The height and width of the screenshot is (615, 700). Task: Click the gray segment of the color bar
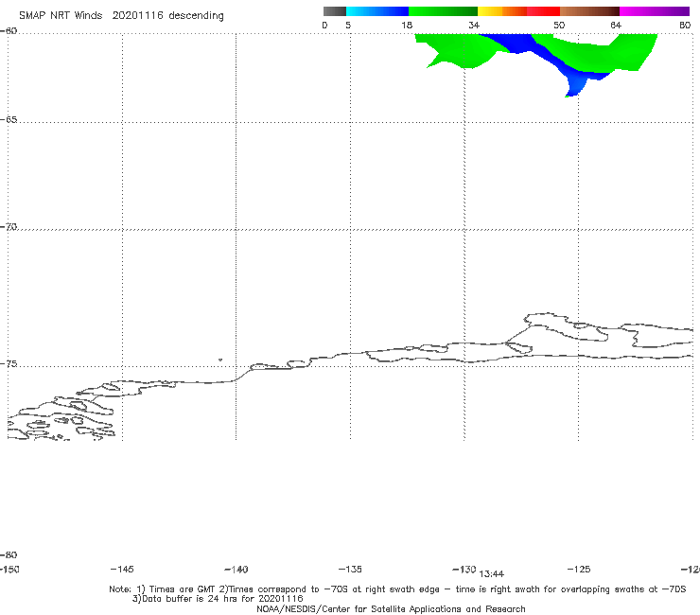335,11
